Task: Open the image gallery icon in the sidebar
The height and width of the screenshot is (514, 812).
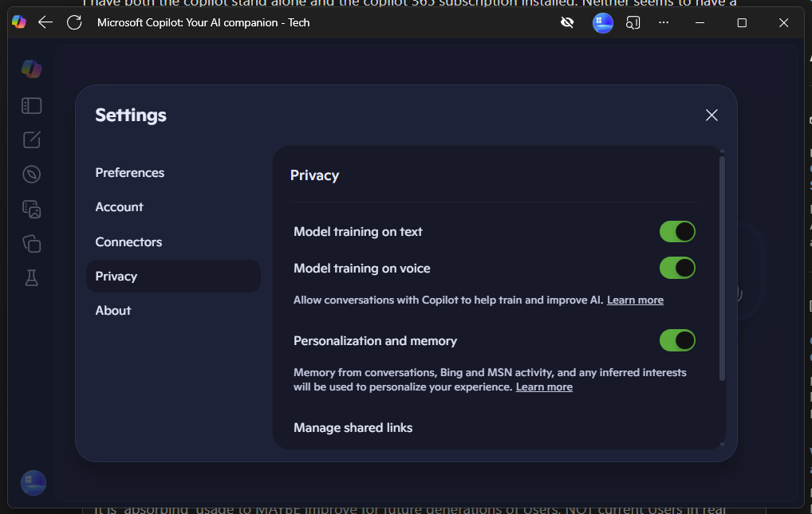Action: pos(32,209)
